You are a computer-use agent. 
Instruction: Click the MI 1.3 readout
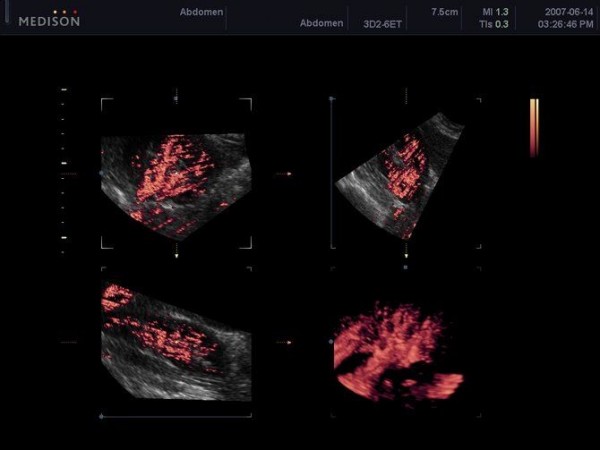(495, 12)
